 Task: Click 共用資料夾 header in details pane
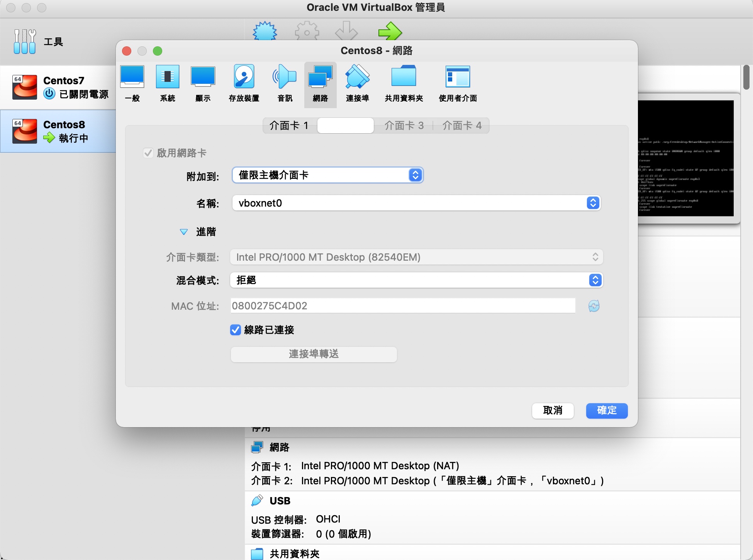tap(295, 554)
